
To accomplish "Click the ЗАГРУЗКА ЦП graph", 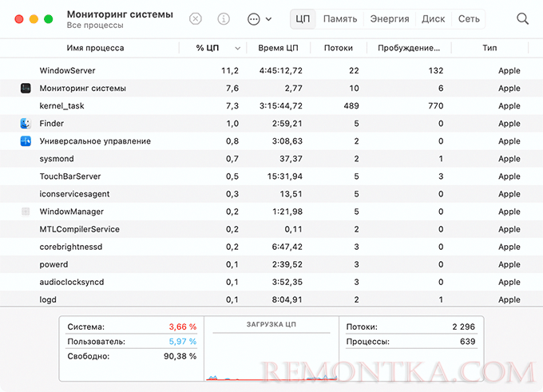I will 271,357.
